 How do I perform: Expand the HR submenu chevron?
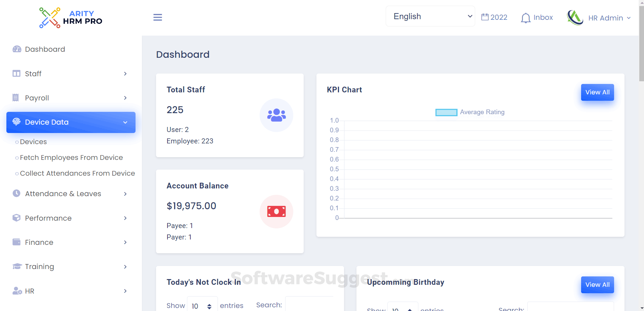click(x=125, y=291)
